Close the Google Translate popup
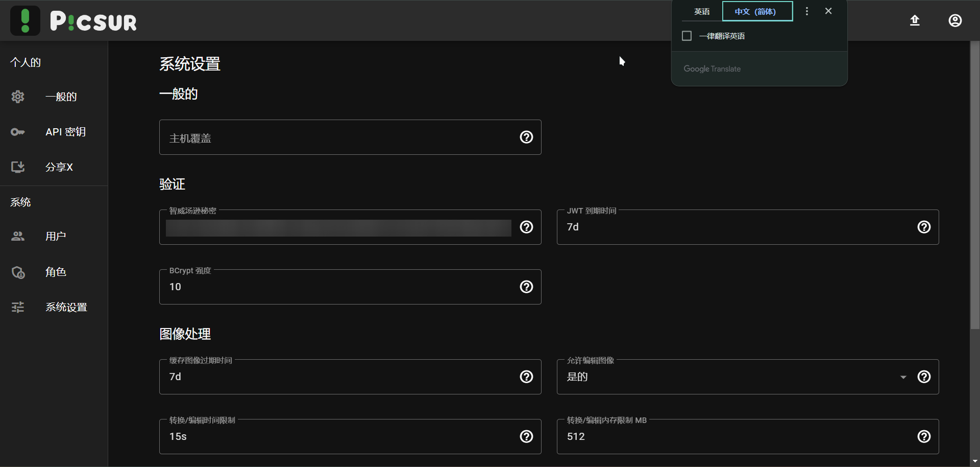 (x=828, y=11)
